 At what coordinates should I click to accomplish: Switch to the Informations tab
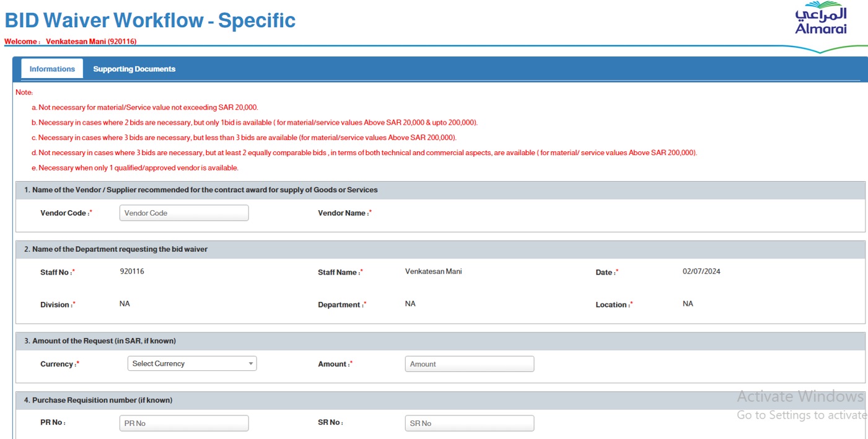point(52,69)
